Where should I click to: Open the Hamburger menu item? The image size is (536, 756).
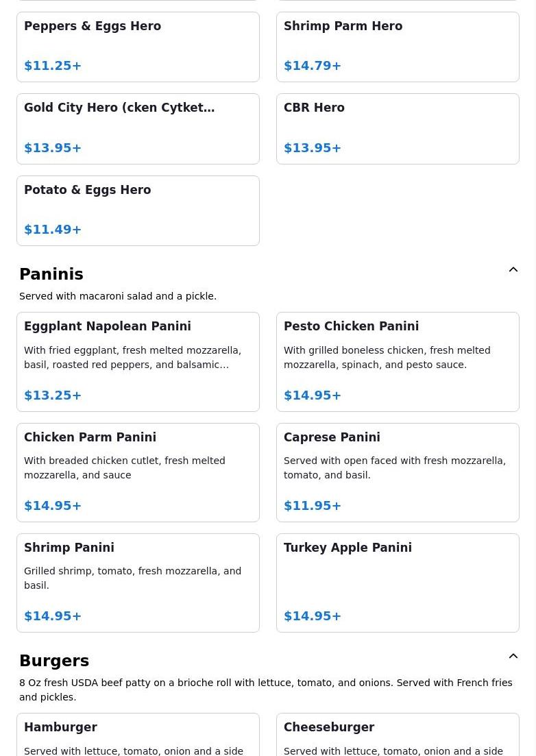tap(138, 735)
